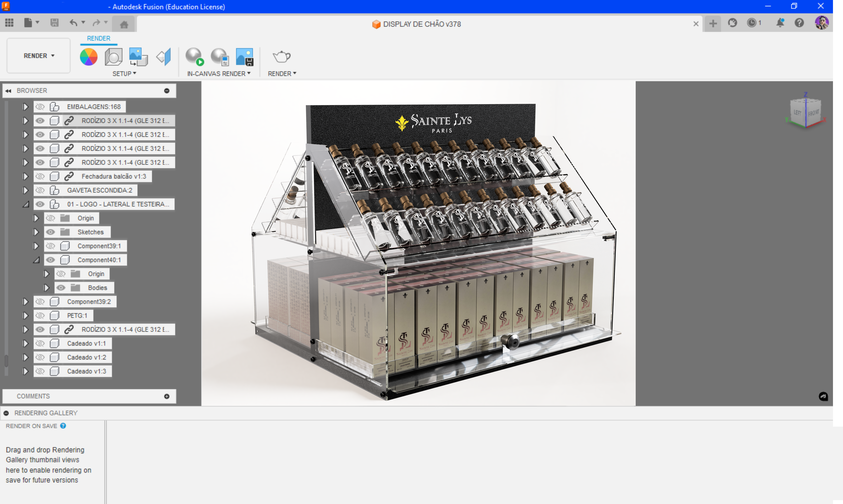Image resolution: width=843 pixels, height=504 pixels.
Task: Open In-Canvas Render Settings icon
Action: (x=220, y=57)
